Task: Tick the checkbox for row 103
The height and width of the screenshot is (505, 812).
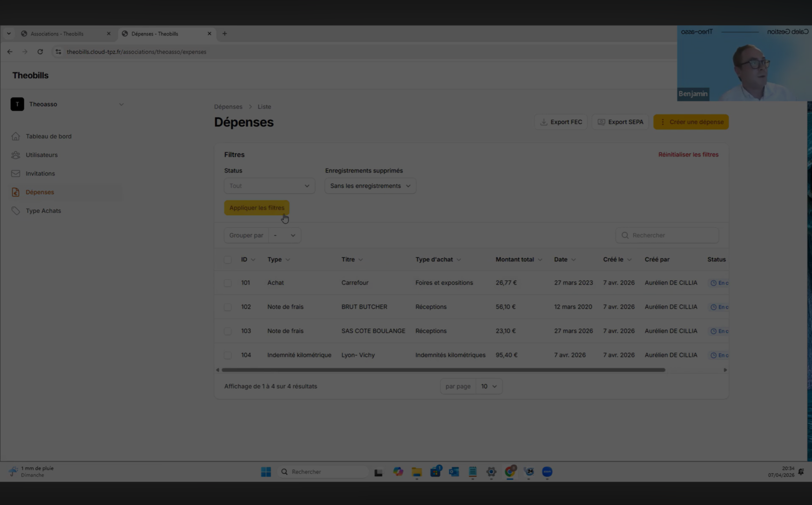Action: tap(228, 331)
